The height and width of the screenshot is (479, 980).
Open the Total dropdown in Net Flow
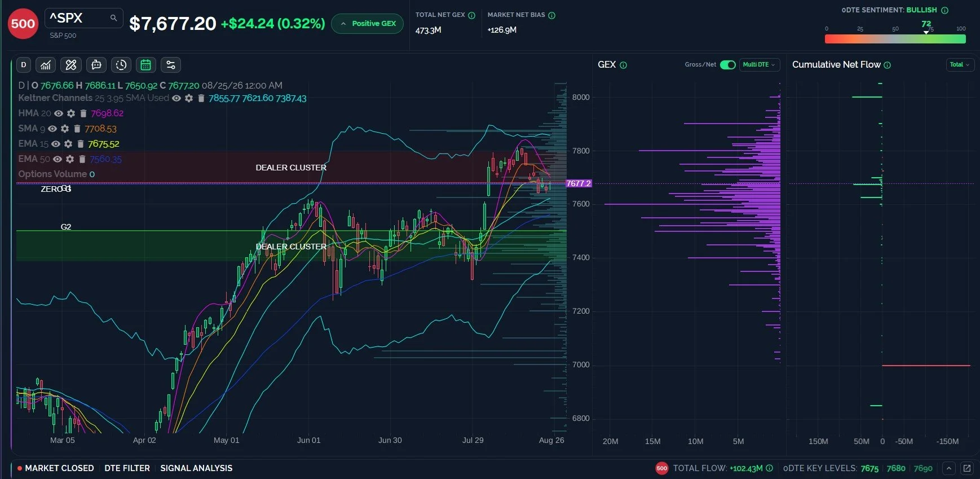click(960, 65)
